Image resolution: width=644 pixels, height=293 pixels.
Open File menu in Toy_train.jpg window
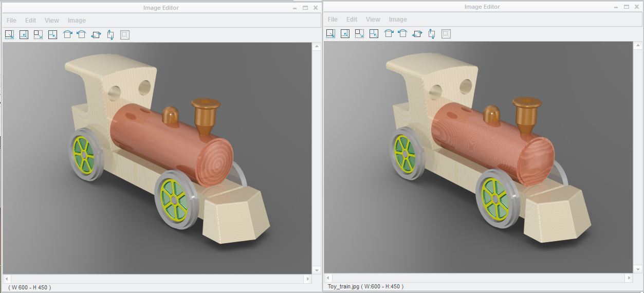point(333,20)
